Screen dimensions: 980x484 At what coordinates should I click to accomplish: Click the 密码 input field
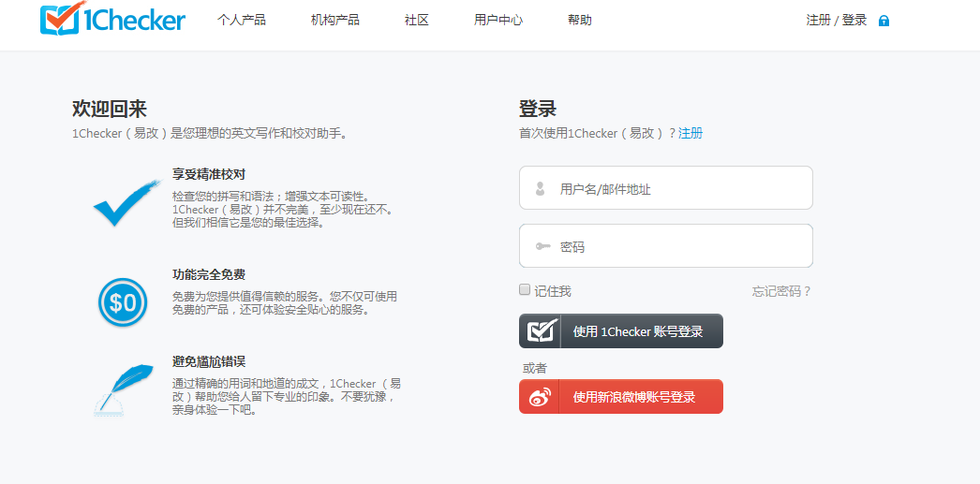click(665, 246)
